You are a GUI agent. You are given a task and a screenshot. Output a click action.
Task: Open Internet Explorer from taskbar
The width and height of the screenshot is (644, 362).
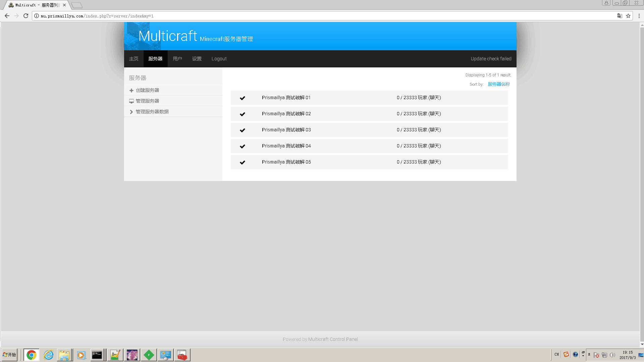[x=48, y=355]
